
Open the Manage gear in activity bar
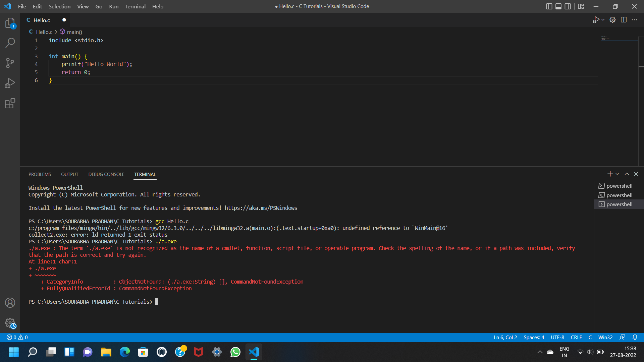10,323
